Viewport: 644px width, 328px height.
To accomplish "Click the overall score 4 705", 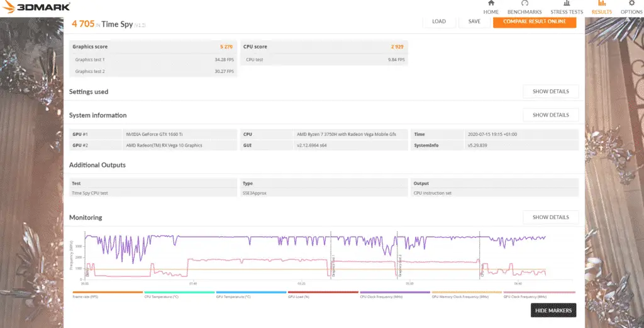I will pos(83,24).
